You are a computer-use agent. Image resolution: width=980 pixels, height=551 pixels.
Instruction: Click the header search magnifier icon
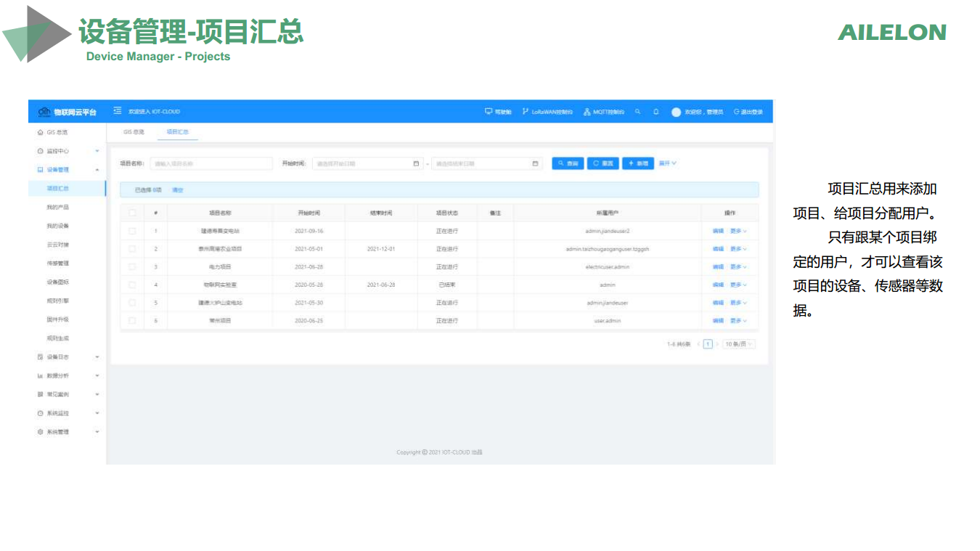click(x=637, y=112)
